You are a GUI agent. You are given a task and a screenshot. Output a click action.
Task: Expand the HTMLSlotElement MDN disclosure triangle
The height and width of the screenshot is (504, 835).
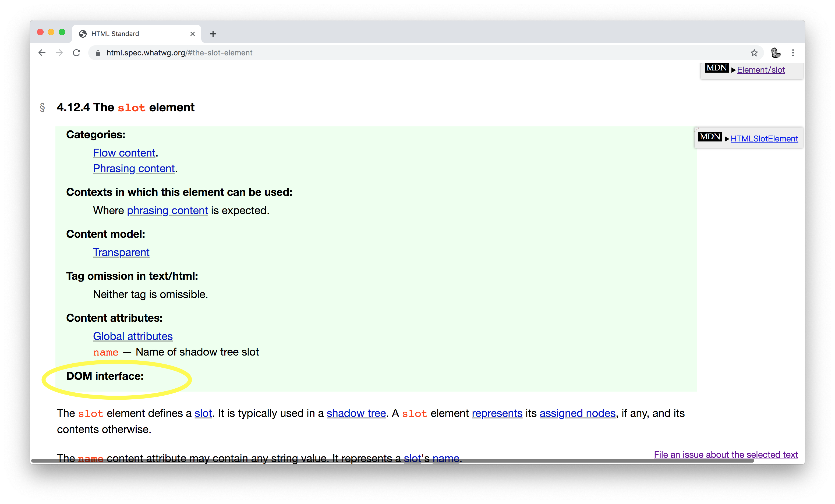tap(727, 139)
